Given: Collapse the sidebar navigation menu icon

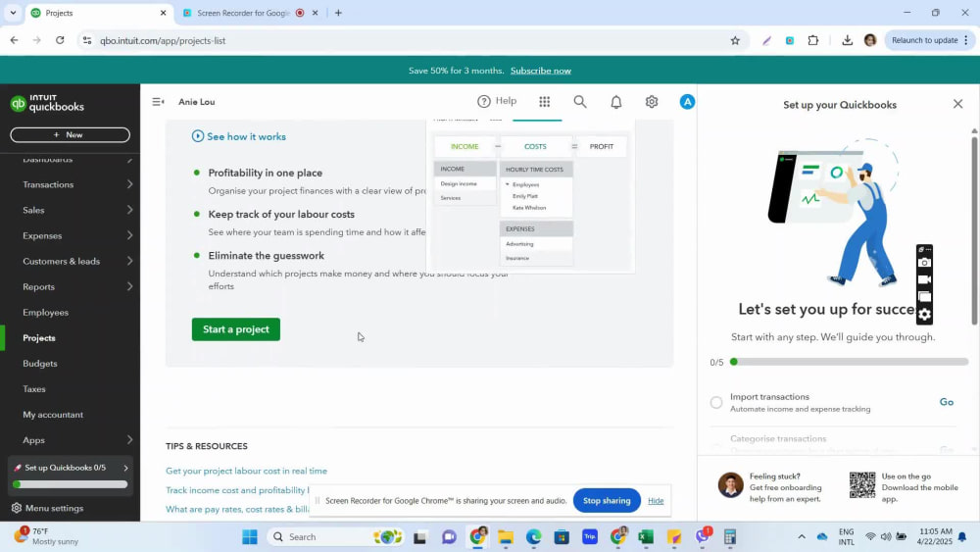Looking at the screenshot, I should coord(158,102).
